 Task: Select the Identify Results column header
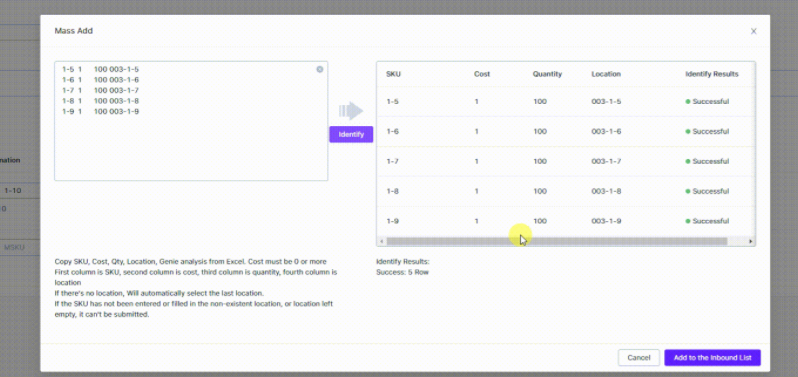point(711,74)
